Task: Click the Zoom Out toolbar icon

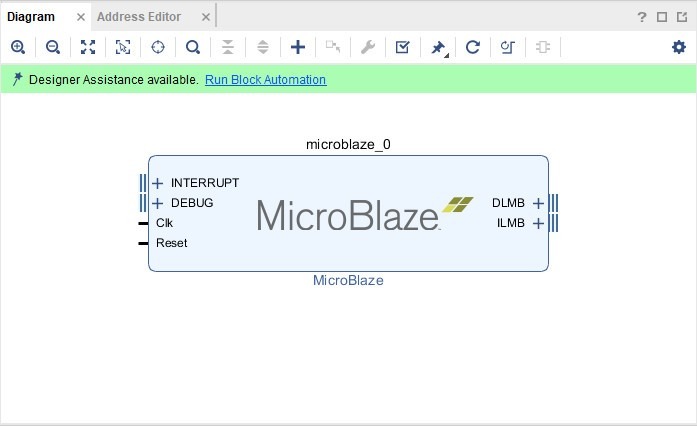Action: 53,47
